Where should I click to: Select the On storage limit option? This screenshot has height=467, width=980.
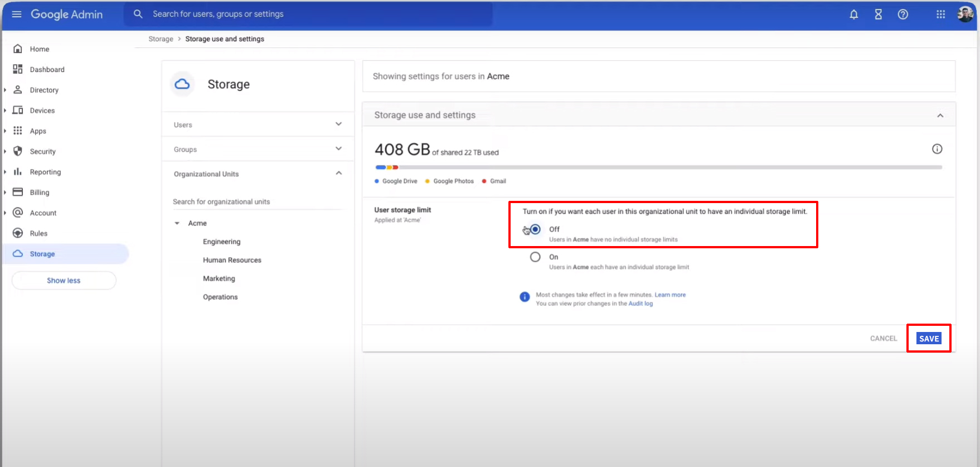535,257
